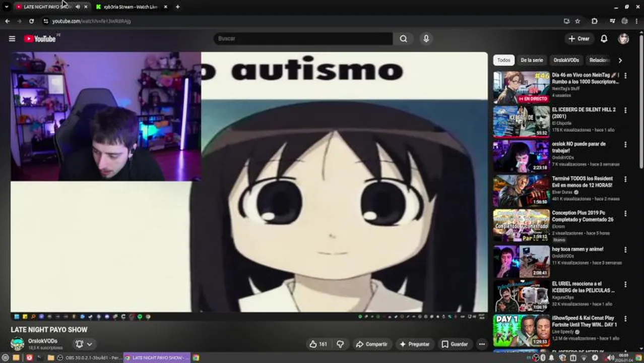Click the video title LATE NIGHT PAYO SHOW
Image resolution: width=644 pixels, height=363 pixels.
(x=49, y=330)
